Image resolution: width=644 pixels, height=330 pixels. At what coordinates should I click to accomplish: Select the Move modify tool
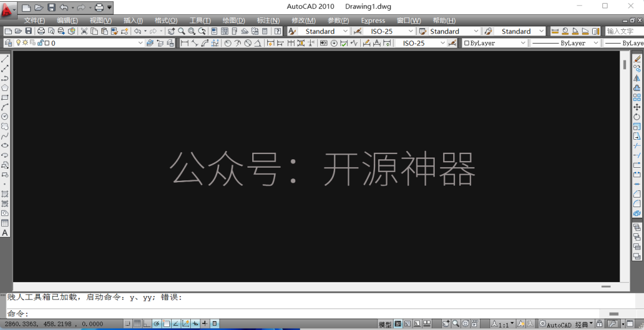(x=637, y=107)
